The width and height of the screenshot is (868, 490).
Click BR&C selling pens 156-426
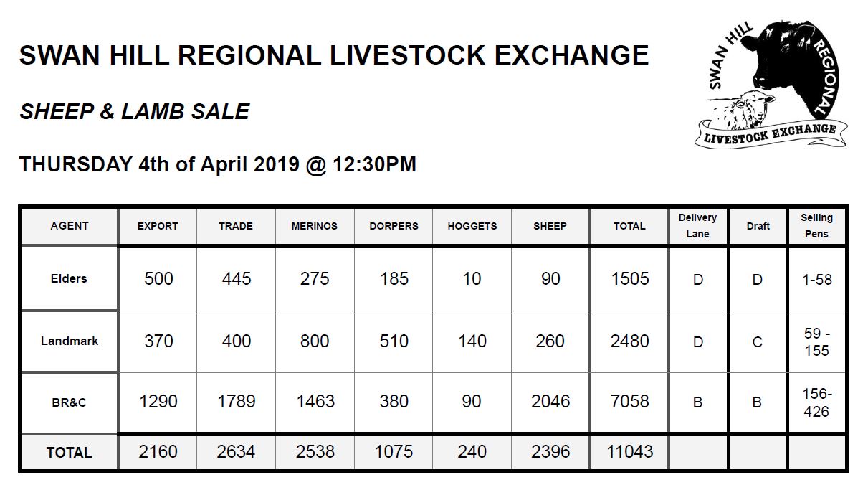tap(816, 402)
